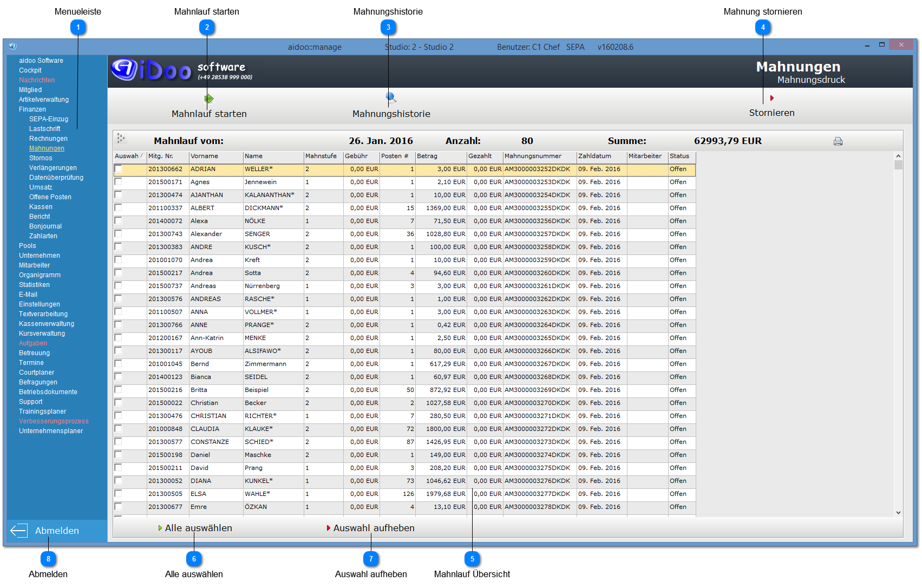Tick the checkbox for AJANTHAN KALANANTHAN
Viewport: 922px width, 588px height.
(119, 195)
